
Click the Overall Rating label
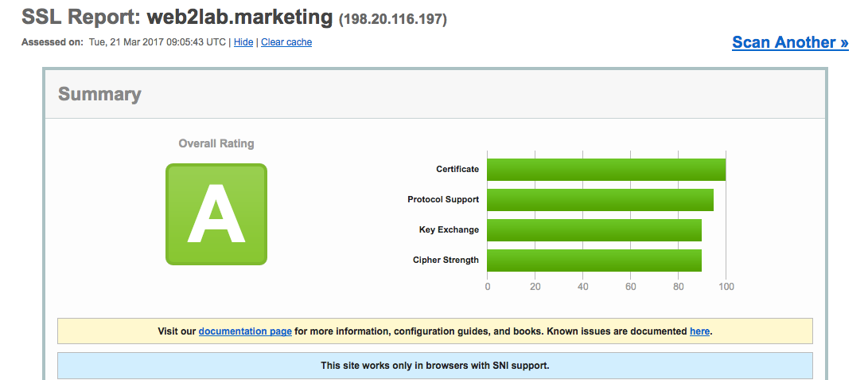[x=216, y=144]
